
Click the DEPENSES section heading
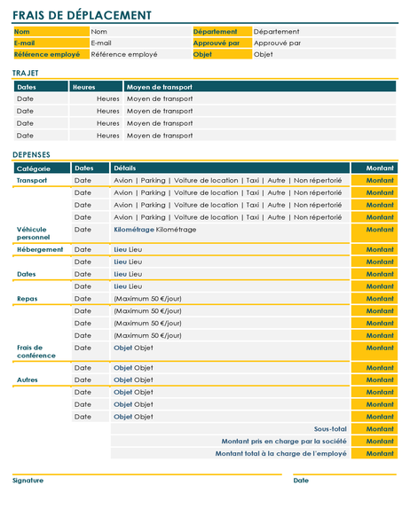pos(31,154)
